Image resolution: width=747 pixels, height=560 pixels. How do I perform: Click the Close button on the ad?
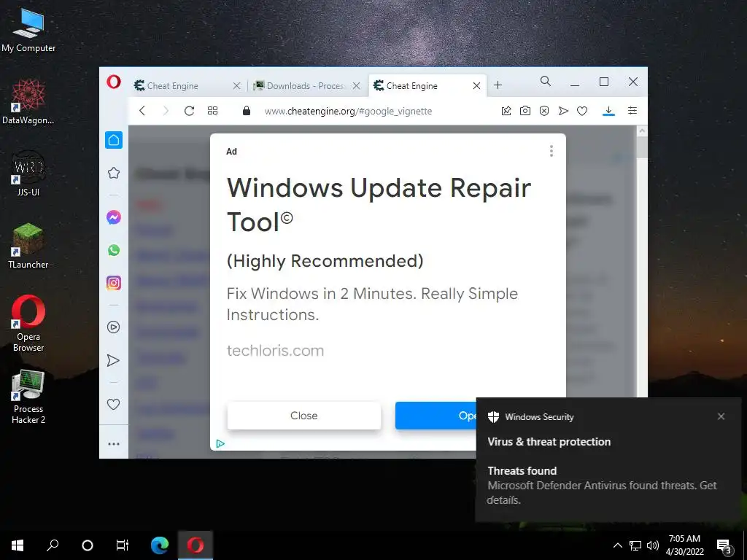304,416
